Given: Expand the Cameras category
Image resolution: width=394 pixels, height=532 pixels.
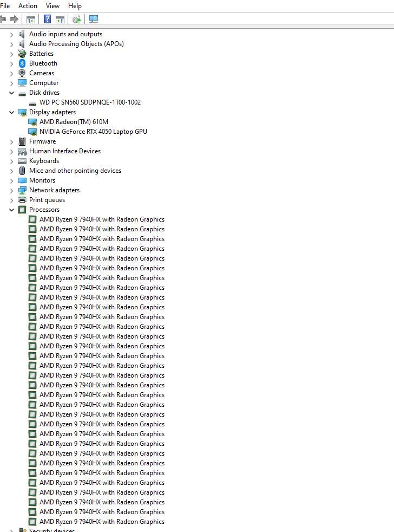Looking at the screenshot, I should [x=11, y=74].
